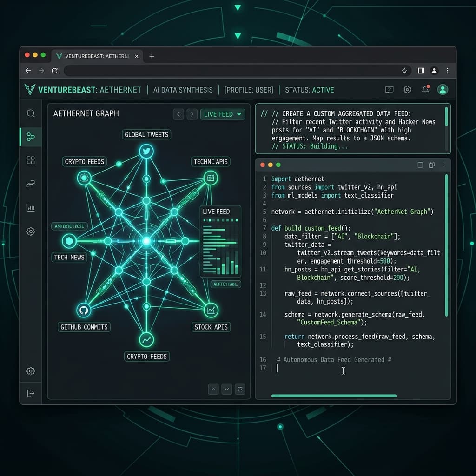Click the LIVE FEED mini chart card

[220, 241]
